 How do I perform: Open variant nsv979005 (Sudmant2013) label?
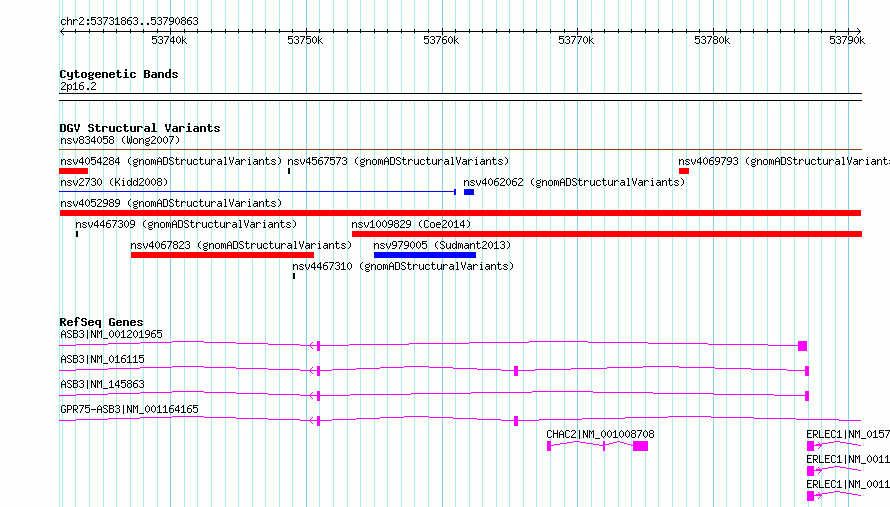(442, 245)
